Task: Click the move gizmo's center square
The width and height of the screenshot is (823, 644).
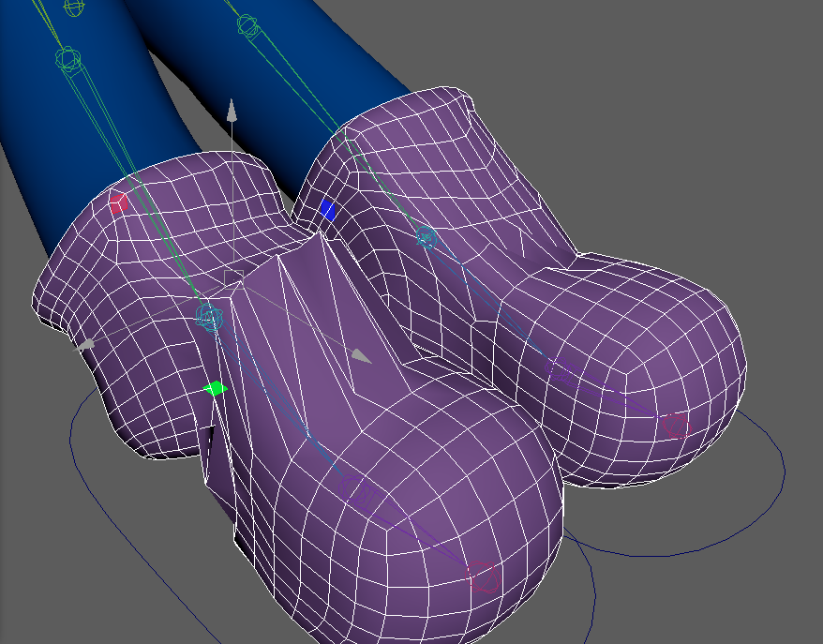Action: coord(233,277)
